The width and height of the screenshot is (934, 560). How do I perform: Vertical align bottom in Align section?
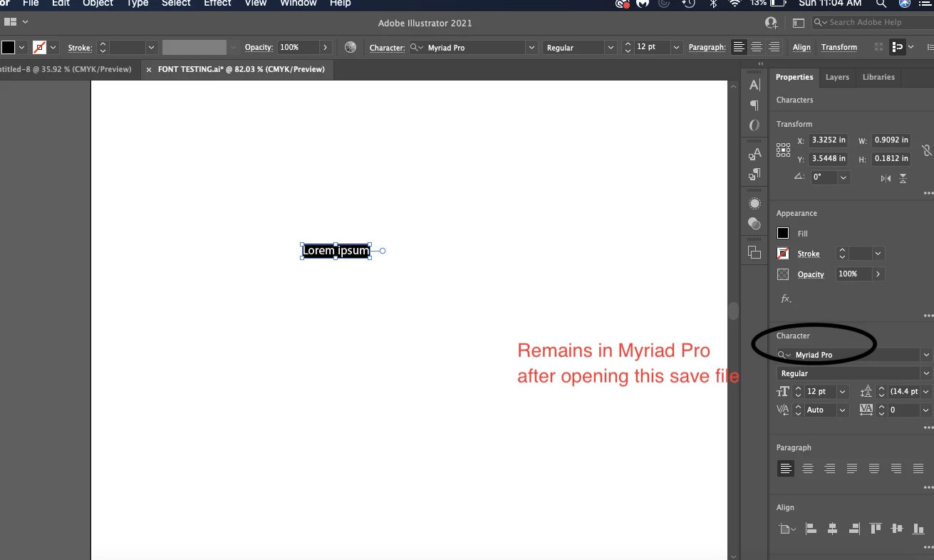tap(918, 529)
